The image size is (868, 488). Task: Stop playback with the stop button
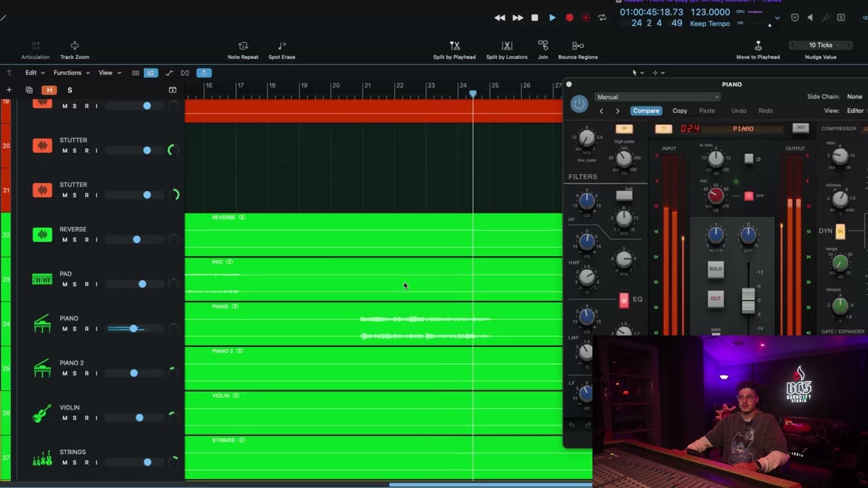coord(534,18)
